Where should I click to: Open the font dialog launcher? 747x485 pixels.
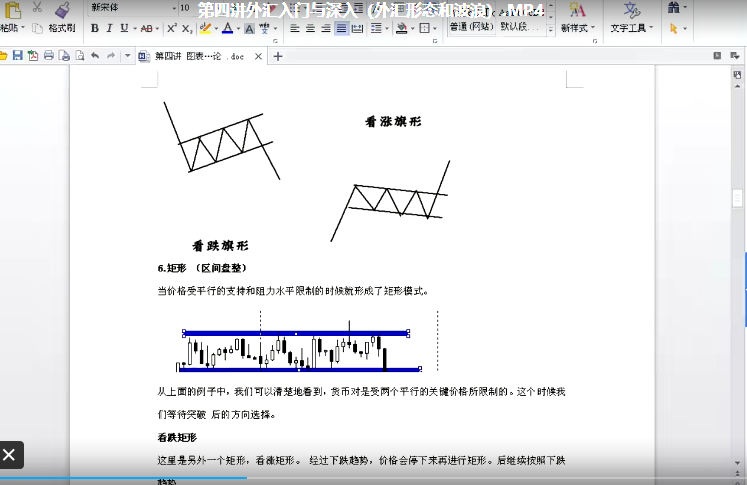click(275, 41)
